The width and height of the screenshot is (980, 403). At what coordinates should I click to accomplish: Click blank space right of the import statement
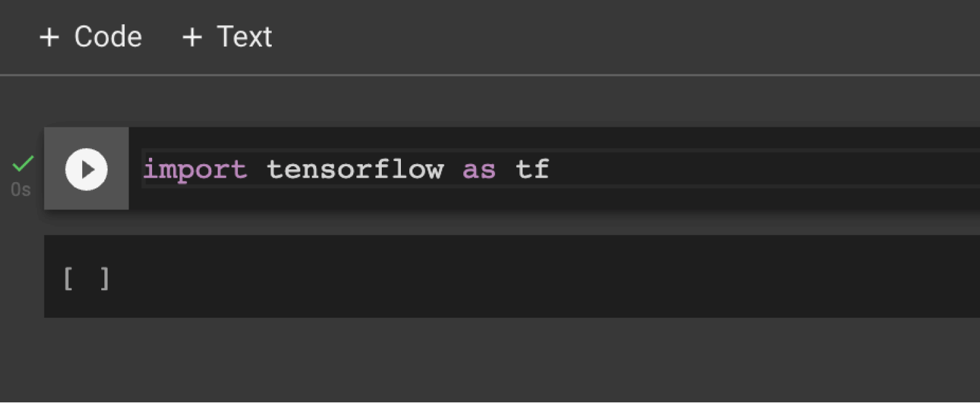coord(764,169)
